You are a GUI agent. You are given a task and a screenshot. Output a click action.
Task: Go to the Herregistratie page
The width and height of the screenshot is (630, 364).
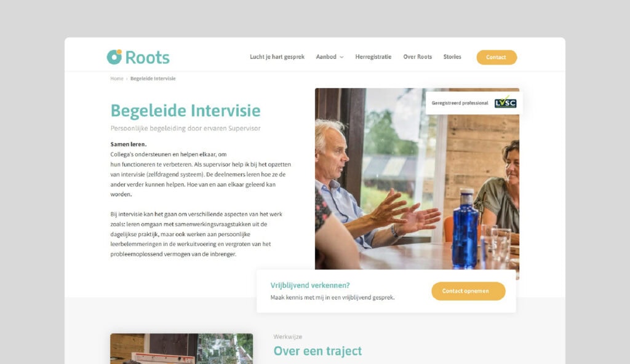click(x=373, y=57)
